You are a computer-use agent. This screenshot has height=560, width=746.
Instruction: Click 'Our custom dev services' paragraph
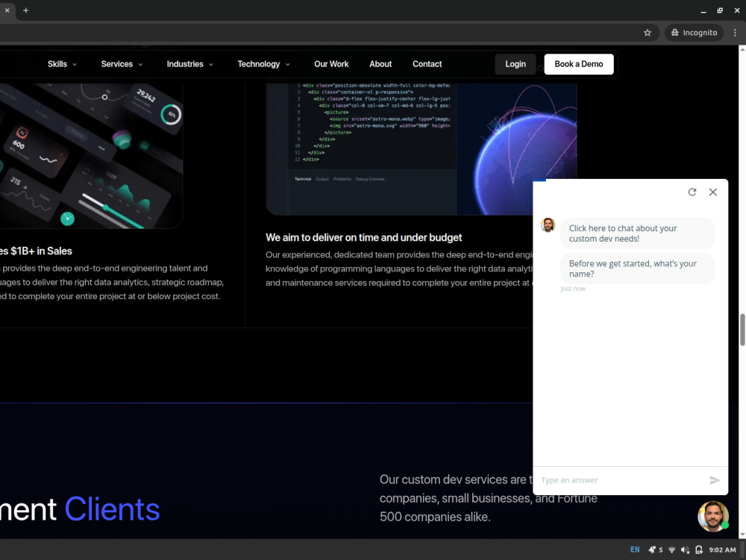point(488,498)
